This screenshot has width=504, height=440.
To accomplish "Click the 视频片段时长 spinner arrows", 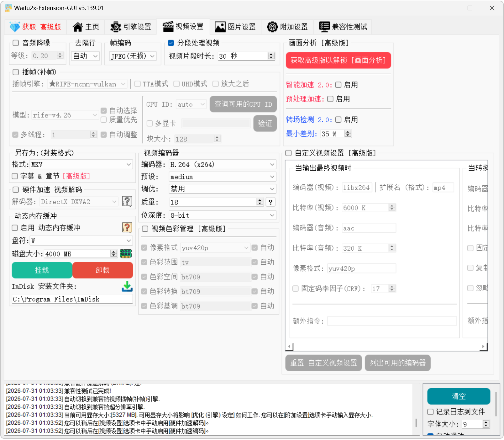I will [271, 56].
